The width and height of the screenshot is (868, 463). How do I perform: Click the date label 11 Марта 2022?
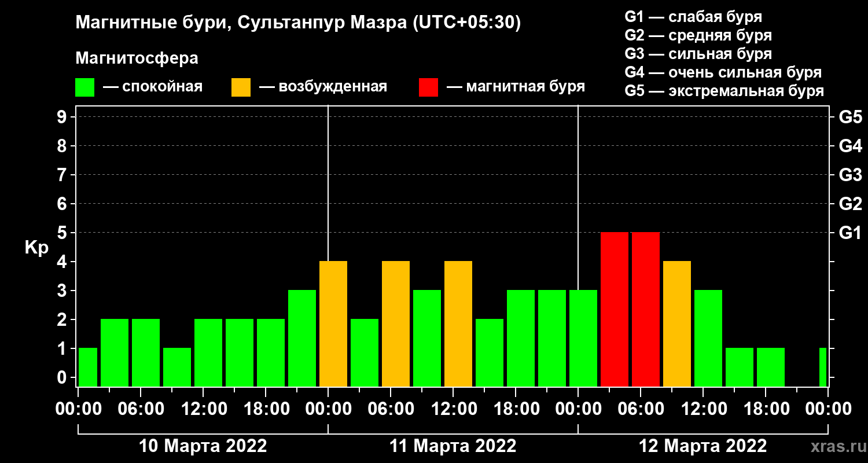(x=453, y=446)
